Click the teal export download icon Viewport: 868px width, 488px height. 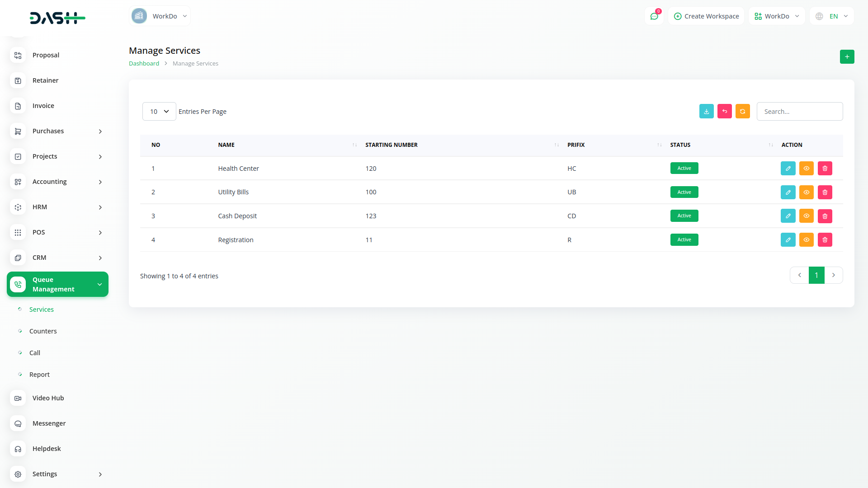coord(706,111)
